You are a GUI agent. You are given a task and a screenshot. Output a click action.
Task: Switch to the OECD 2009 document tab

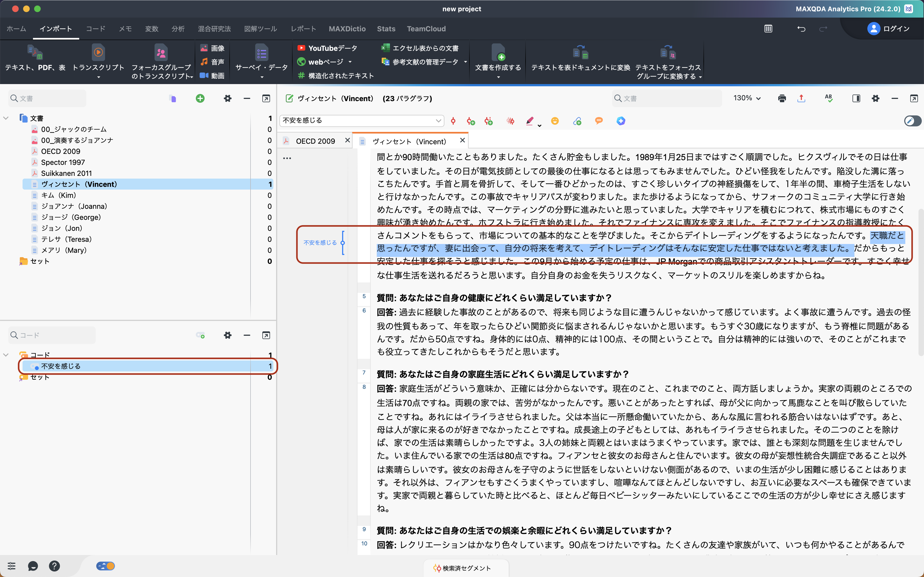[315, 141]
